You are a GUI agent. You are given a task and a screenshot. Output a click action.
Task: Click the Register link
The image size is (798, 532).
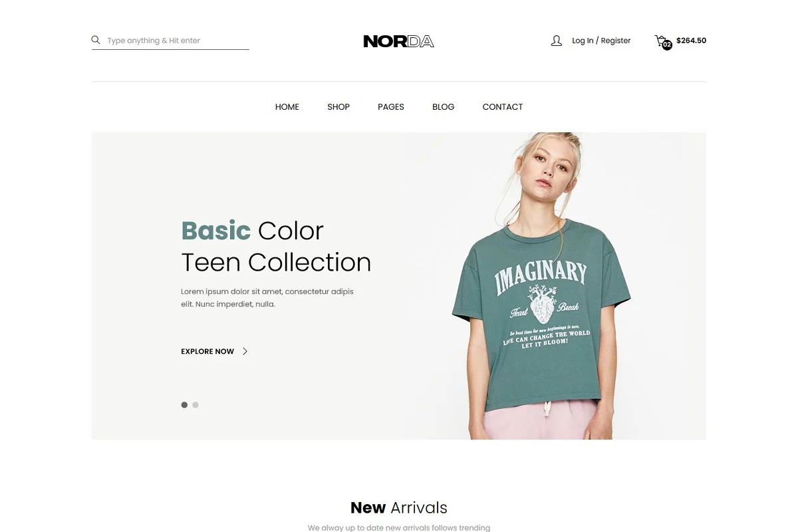[x=616, y=41]
